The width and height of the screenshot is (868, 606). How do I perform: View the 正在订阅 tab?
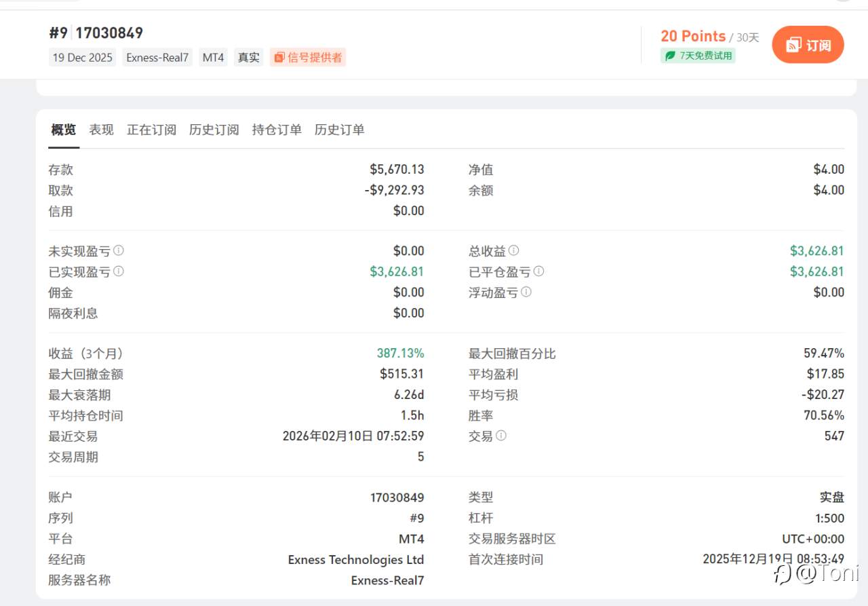pyautogui.click(x=151, y=130)
